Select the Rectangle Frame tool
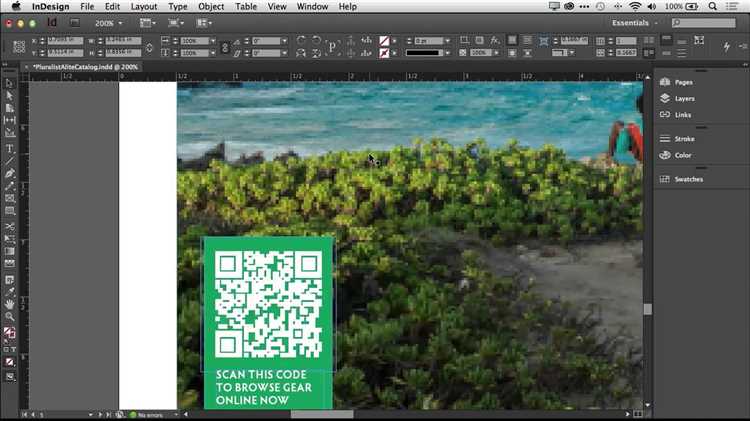This screenshot has width=750, height=421. (9, 198)
